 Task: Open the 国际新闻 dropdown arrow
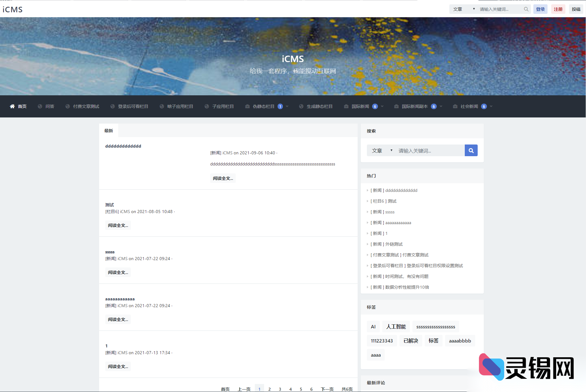pyautogui.click(x=382, y=106)
